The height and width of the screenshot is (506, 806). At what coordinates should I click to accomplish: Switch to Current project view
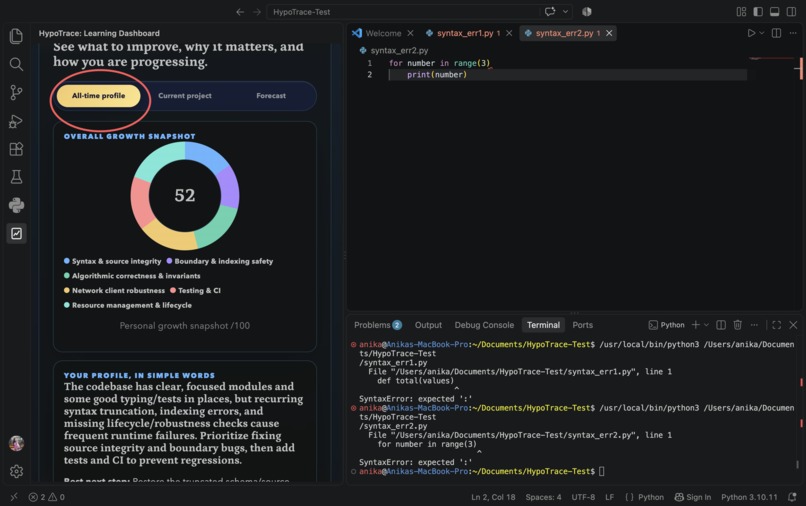click(185, 96)
